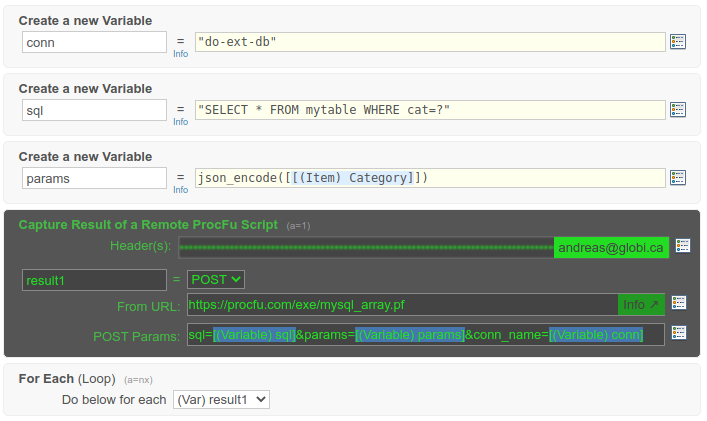The image size is (707, 421).
Task: Click the Info link under conn variable
Action: click(180, 54)
